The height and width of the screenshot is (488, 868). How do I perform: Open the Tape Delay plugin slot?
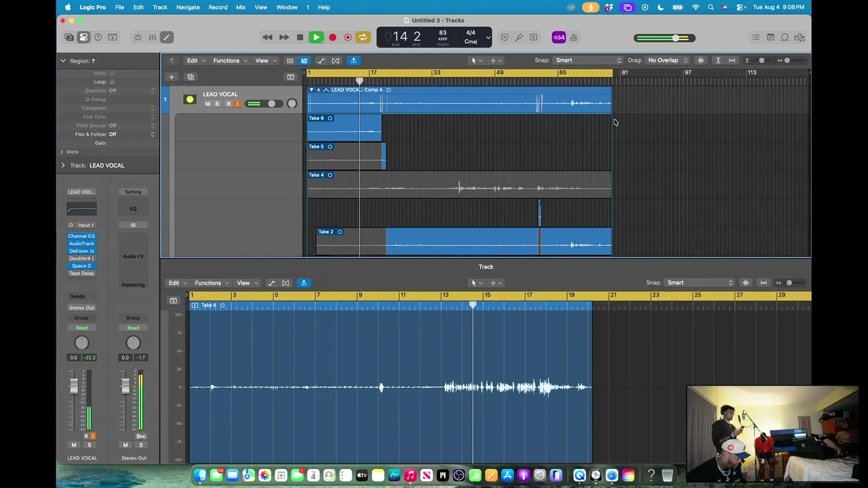click(81, 273)
